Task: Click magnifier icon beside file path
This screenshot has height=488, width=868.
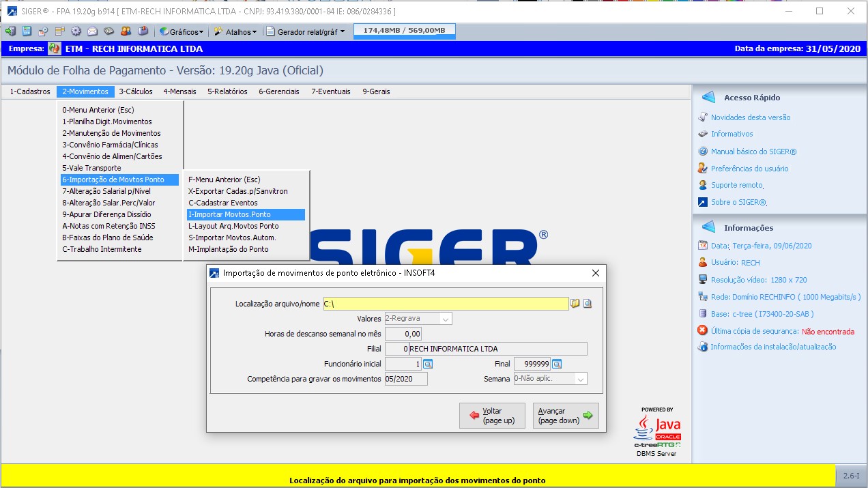Action: 587,304
